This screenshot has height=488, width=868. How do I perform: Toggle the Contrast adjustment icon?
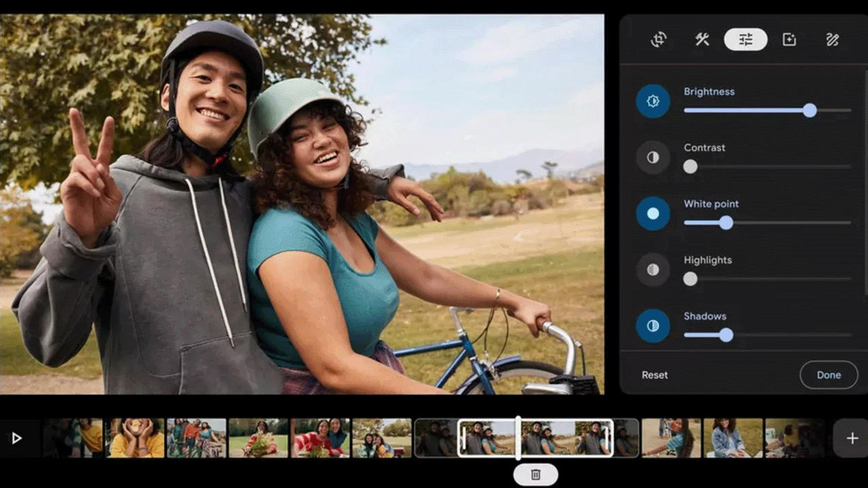(653, 157)
